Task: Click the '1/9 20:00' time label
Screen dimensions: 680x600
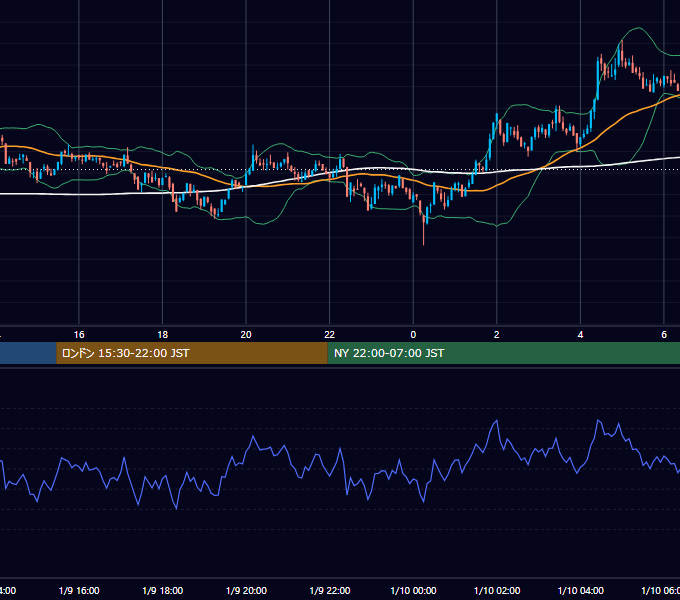Action: click(x=246, y=590)
